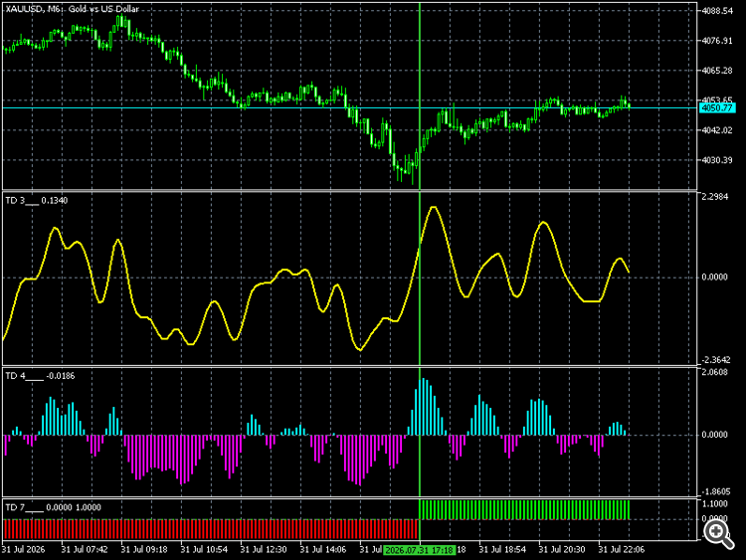This screenshot has width=746, height=560.
Task: Click the 1.1000 scale value of TD 7
Action: 715,504
